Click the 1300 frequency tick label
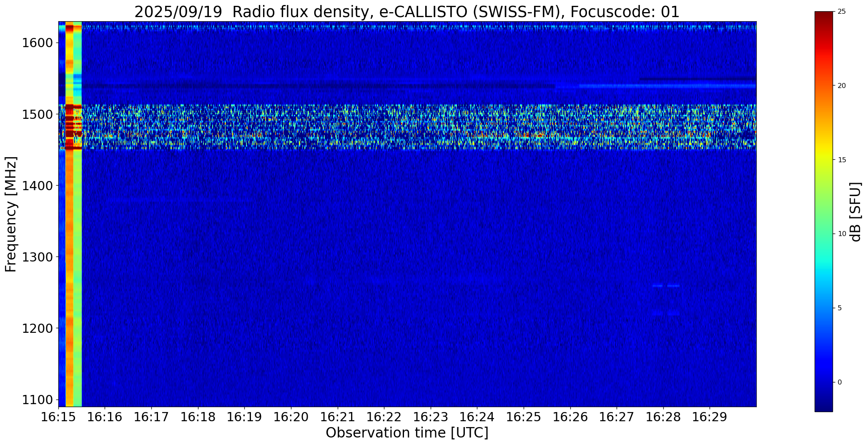 point(38,257)
